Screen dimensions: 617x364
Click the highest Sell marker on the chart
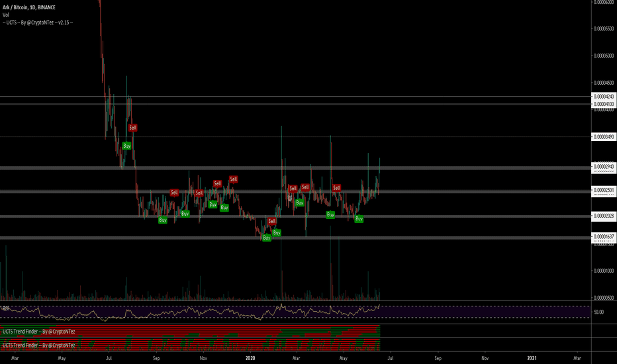(132, 128)
